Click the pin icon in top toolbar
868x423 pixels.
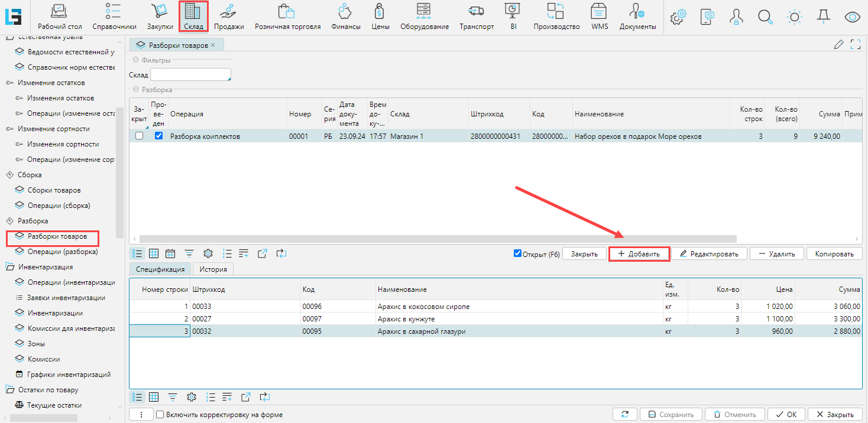click(822, 17)
